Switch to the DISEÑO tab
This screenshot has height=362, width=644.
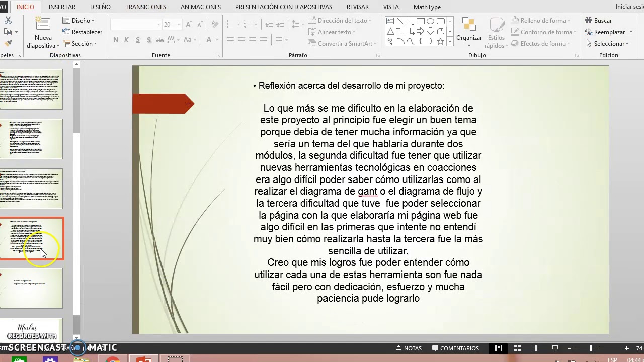tap(100, 7)
